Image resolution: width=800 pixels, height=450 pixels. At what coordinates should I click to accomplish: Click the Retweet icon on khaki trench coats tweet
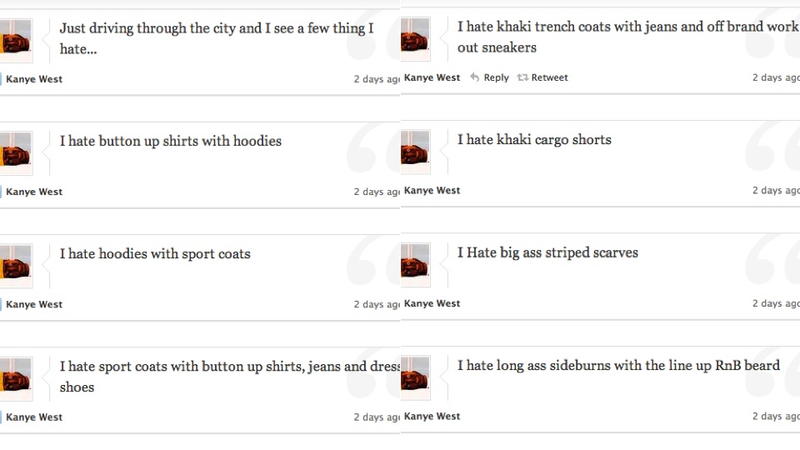point(522,78)
